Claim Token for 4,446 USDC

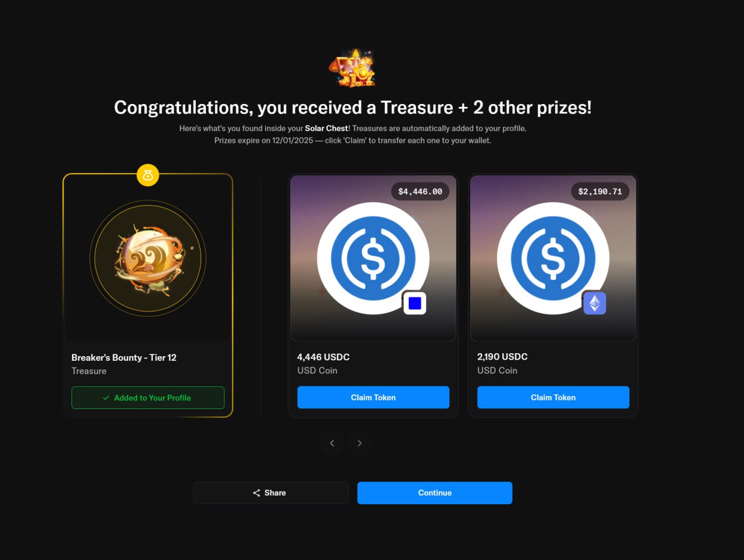pos(373,397)
